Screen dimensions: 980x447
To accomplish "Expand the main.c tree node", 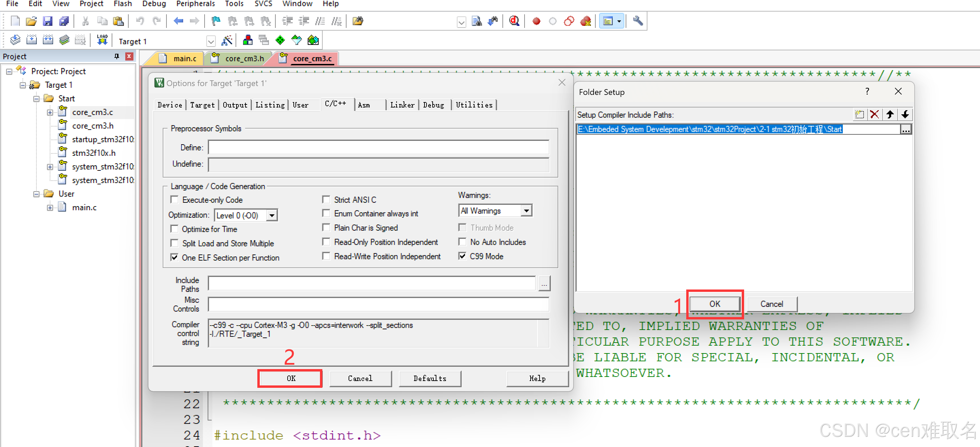I will (x=50, y=208).
